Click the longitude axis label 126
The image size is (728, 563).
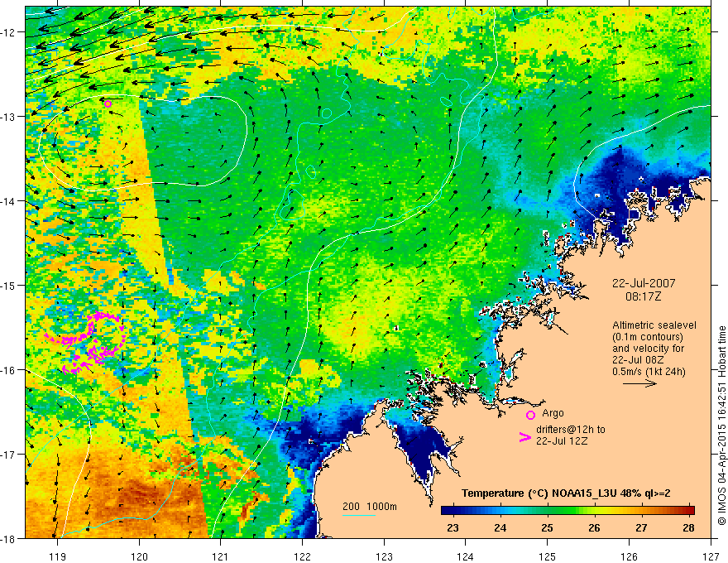[629, 556]
